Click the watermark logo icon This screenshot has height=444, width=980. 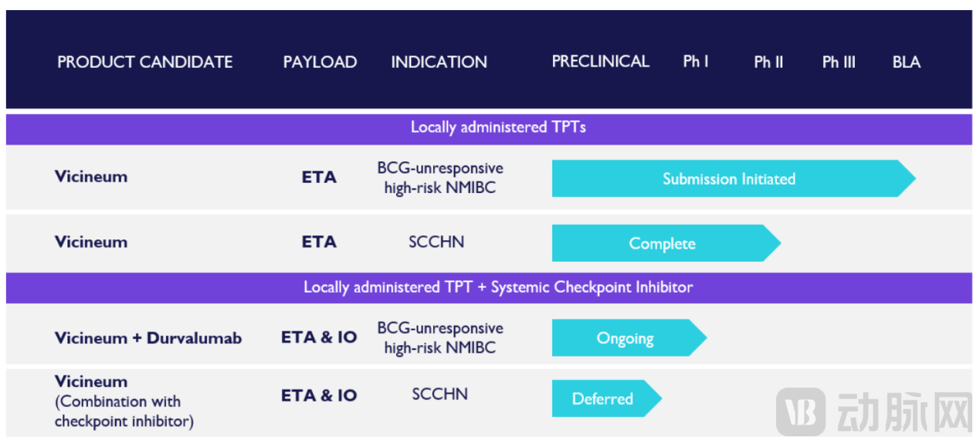pyautogui.click(x=801, y=412)
